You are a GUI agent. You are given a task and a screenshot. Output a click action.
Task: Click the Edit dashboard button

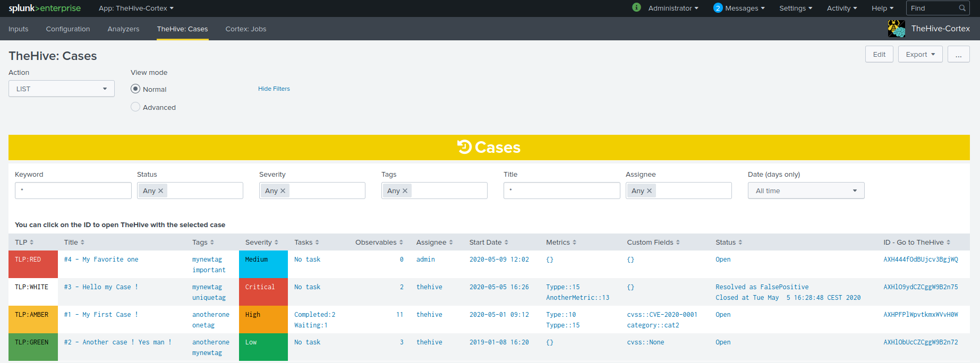coord(879,54)
